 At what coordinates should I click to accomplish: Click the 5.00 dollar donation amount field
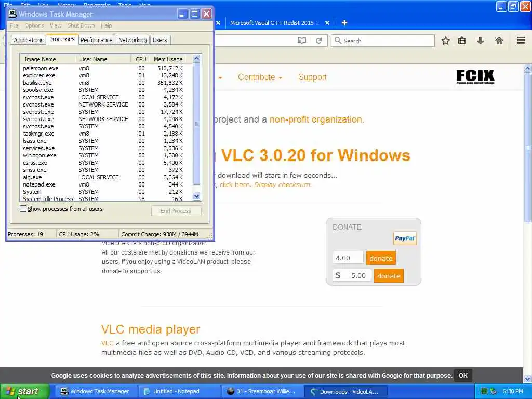(x=352, y=275)
